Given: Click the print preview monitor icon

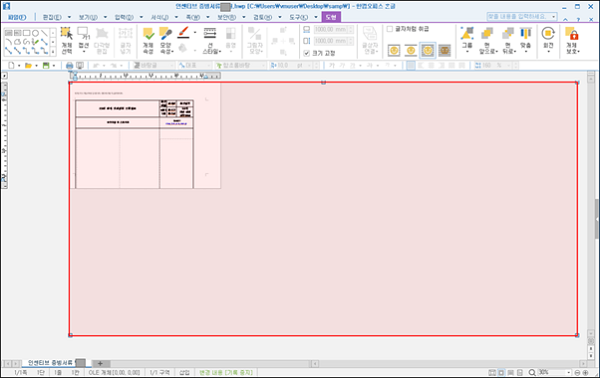Looking at the screenshot, I should coord(80,65).
